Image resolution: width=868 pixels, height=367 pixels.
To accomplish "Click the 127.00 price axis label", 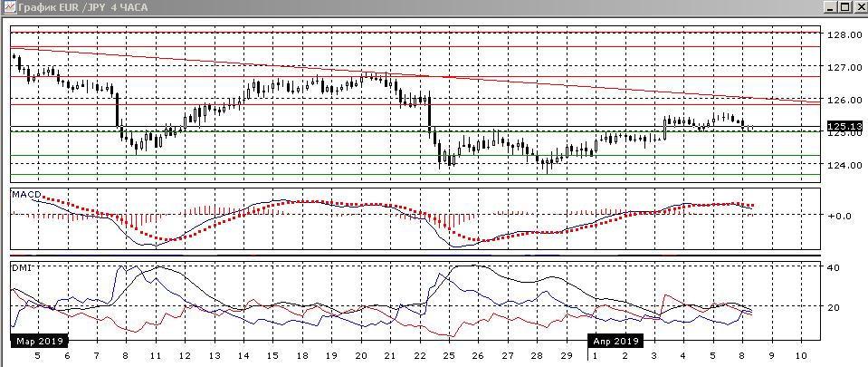I will [842, 67].
